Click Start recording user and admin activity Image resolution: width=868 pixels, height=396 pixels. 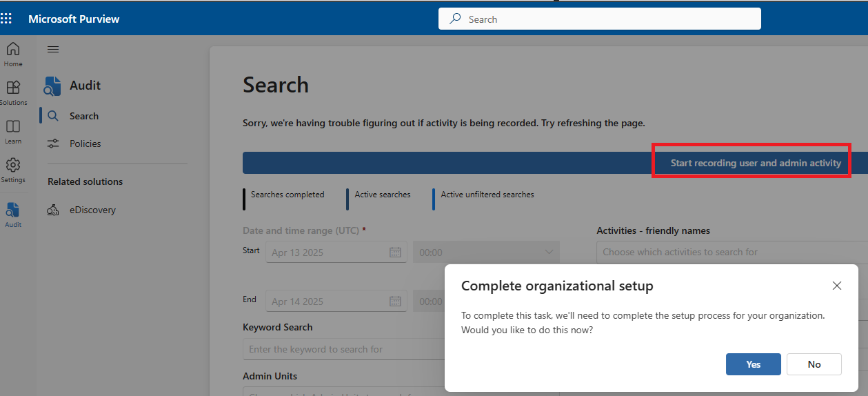tap(755, 164)
